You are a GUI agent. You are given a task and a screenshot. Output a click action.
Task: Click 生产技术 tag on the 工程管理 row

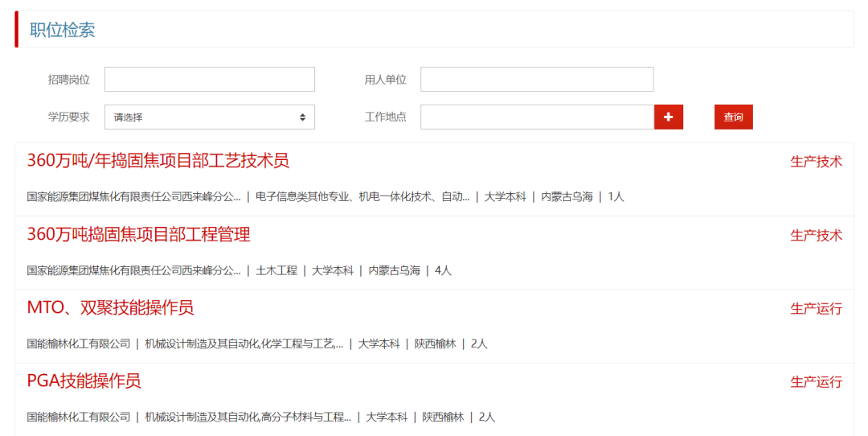click(x=816, y=235)
